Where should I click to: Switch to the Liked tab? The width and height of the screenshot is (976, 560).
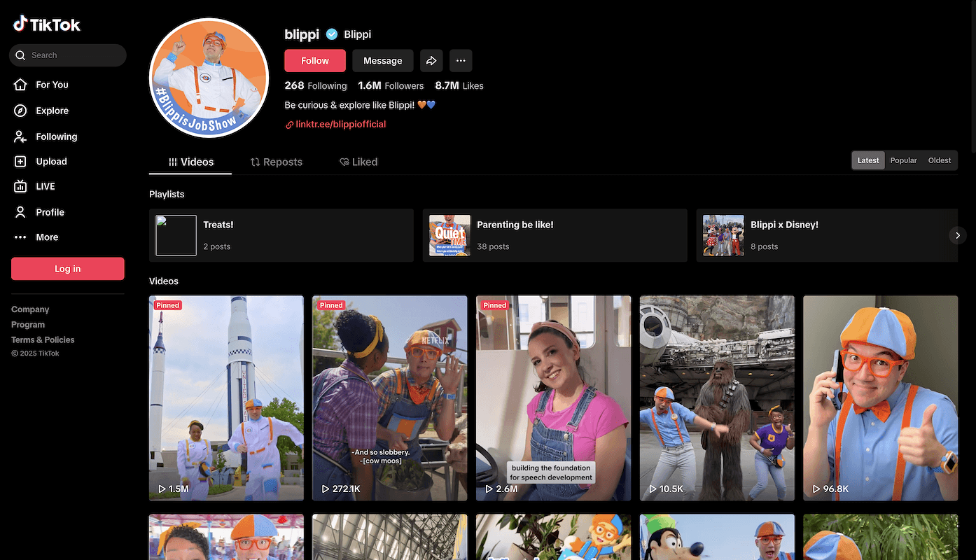coord(358,162)
